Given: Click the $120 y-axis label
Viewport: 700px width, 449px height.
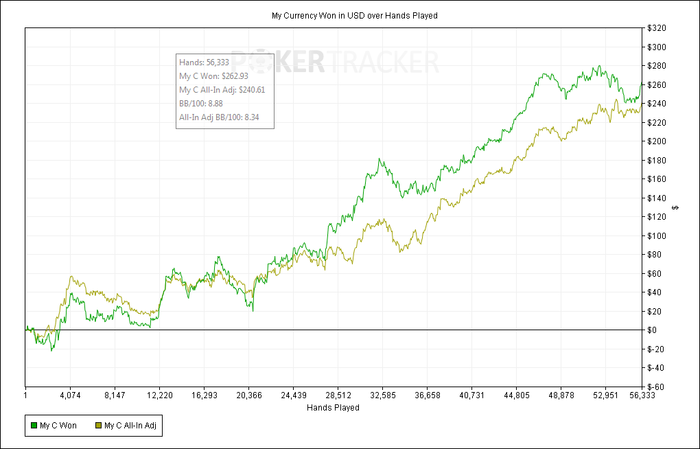Looking at the screenshot, I should tap(657, 217).
